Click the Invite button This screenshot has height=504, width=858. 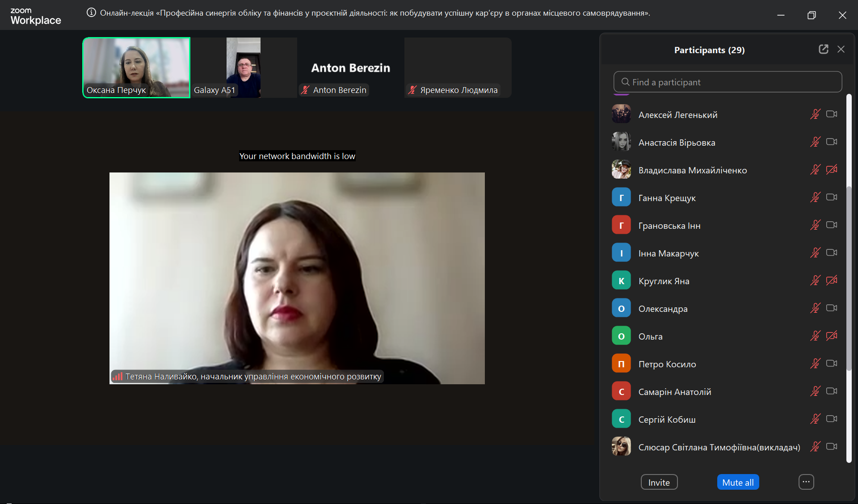(659, 482)
